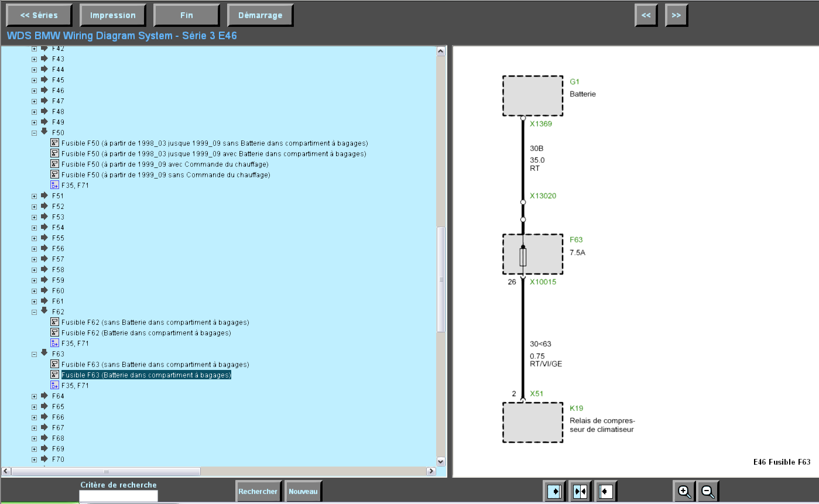Open Fusible F63 sans Batterie diagram

point(155,365)
